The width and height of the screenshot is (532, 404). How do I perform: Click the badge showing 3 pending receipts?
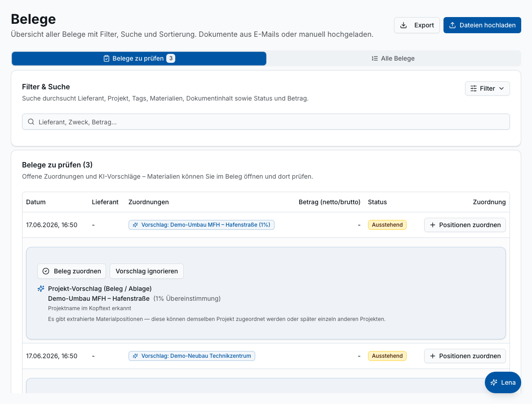point(171,58)
